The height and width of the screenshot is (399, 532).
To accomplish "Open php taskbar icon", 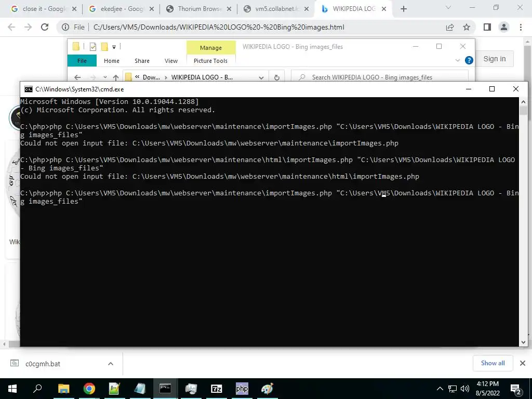I will click(242, 389).
